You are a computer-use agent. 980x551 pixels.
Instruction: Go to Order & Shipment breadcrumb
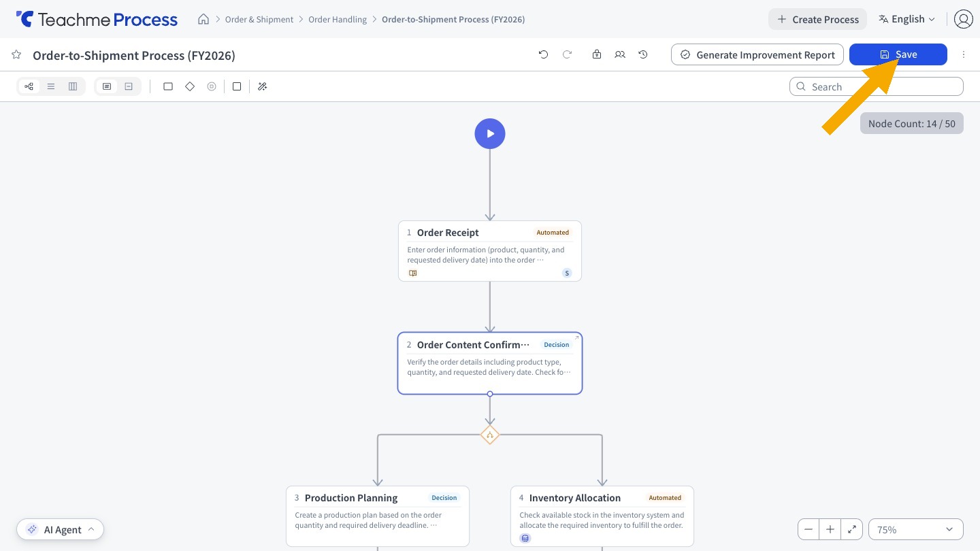259,19
